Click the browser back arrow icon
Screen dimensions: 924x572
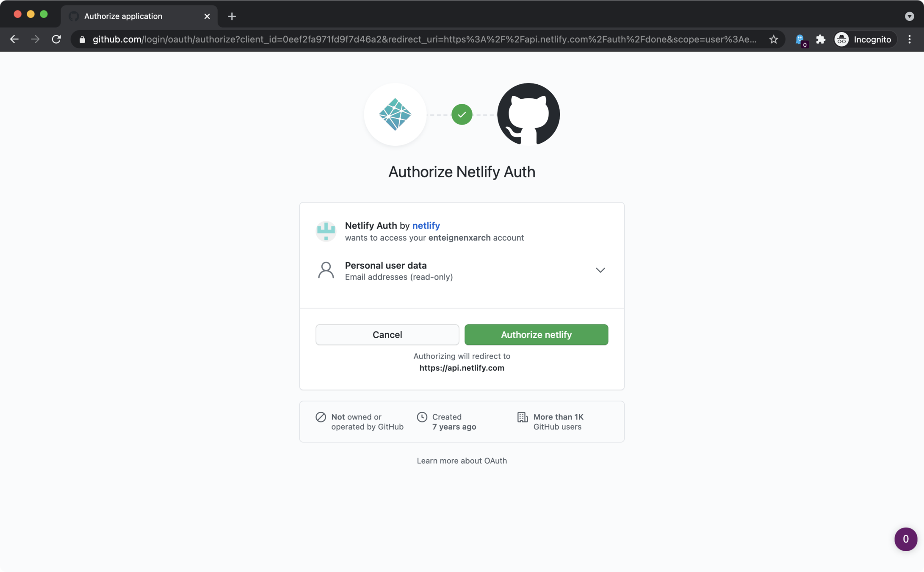pos(14,39)
